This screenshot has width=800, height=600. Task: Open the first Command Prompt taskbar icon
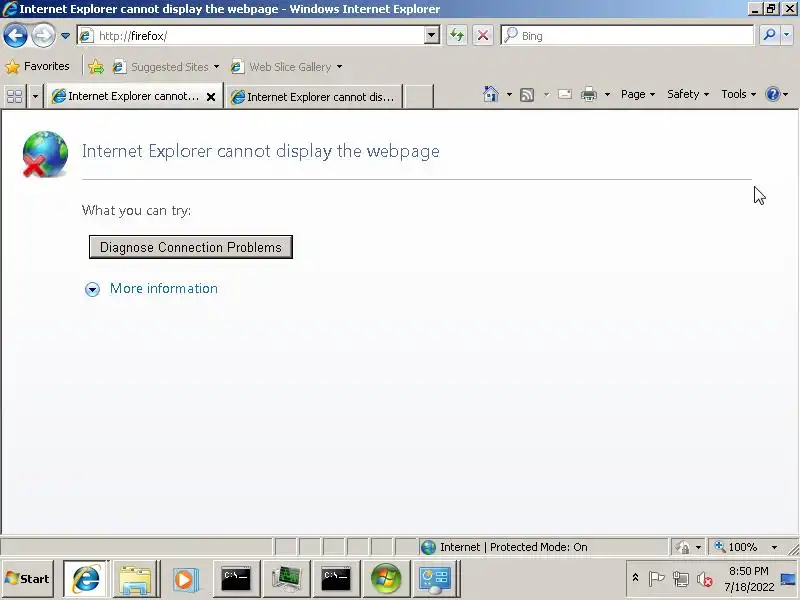tap(236, 579)
